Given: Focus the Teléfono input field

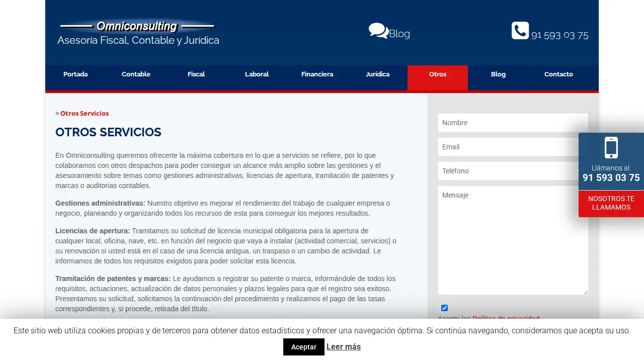Looking at the screenshot, I should (x=513, y=171).
